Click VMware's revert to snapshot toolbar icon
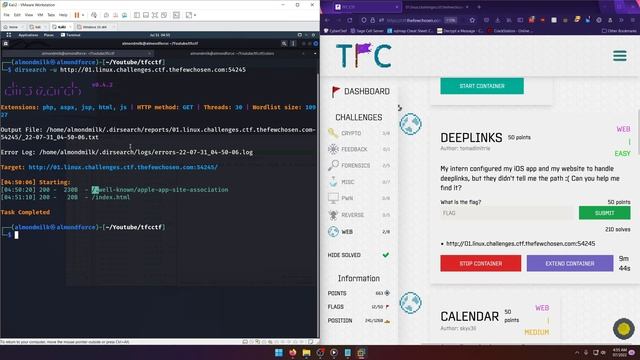Image resolution: width=640 pixels, height=360 pixels. (x=116, y=15)
